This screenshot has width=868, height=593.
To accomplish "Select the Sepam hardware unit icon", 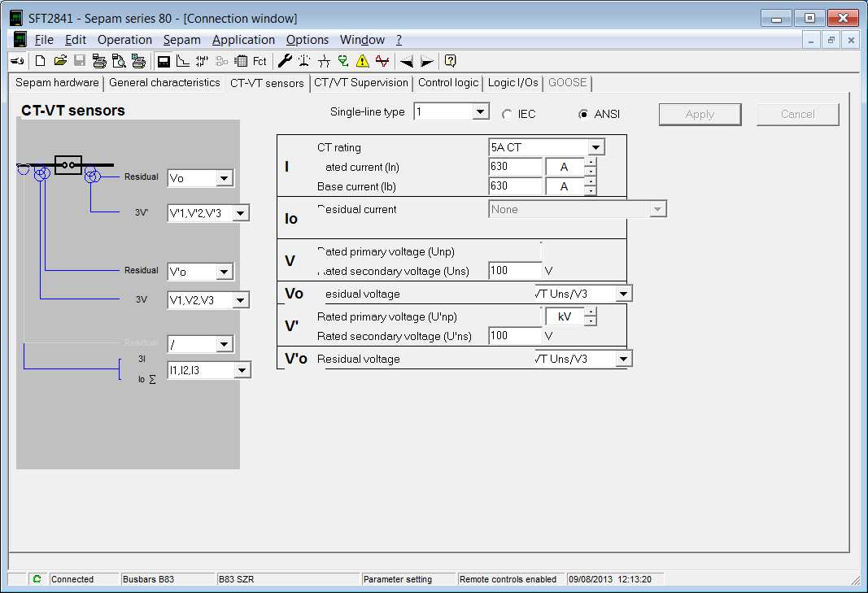I will point(164,61).
